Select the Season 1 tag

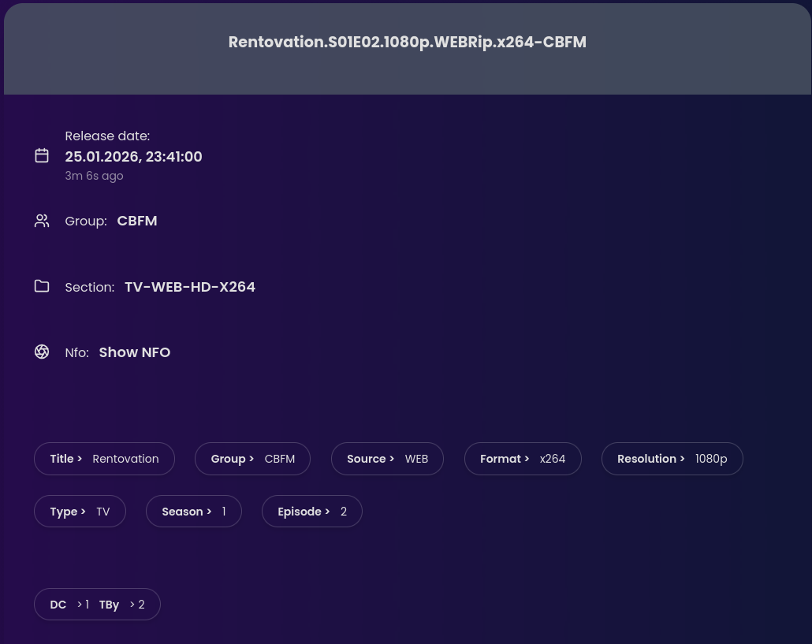tap(194, 512)
